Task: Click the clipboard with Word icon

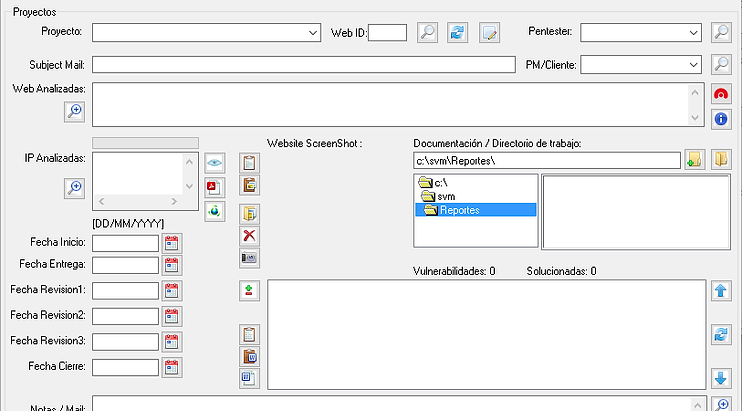Action: [249, 356]
